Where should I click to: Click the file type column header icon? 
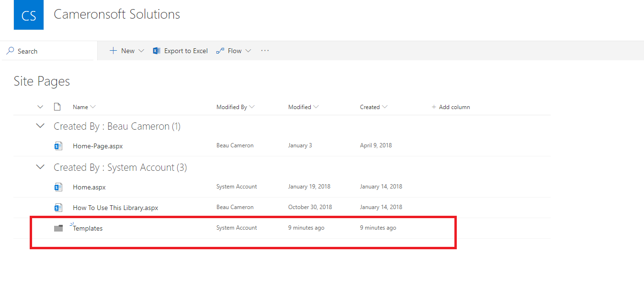[x=57, y=107]
